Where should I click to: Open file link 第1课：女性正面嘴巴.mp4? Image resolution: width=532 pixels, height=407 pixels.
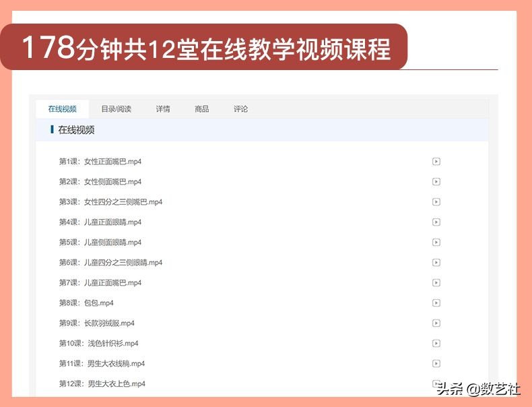pos(100,162)
